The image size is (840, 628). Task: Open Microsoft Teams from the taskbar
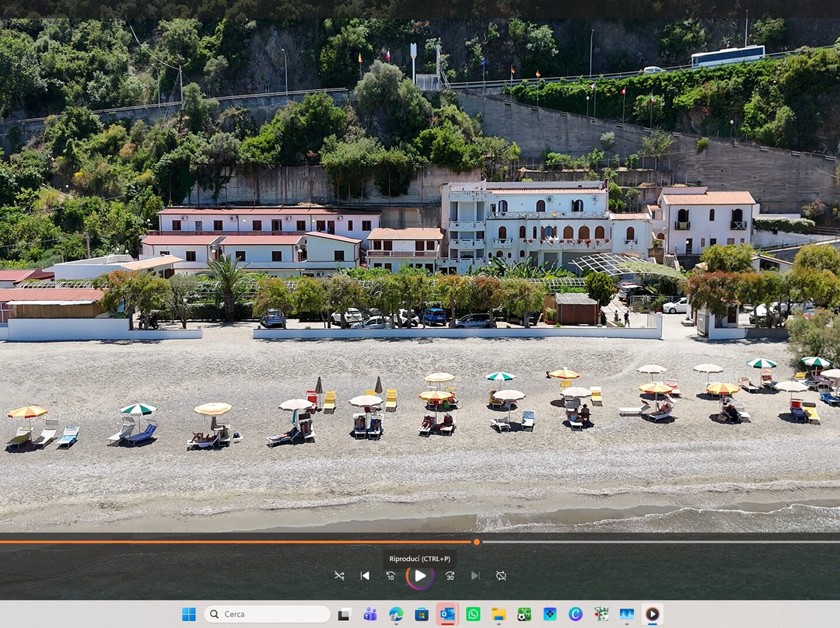pyautogui.click(x=369, y=614)
